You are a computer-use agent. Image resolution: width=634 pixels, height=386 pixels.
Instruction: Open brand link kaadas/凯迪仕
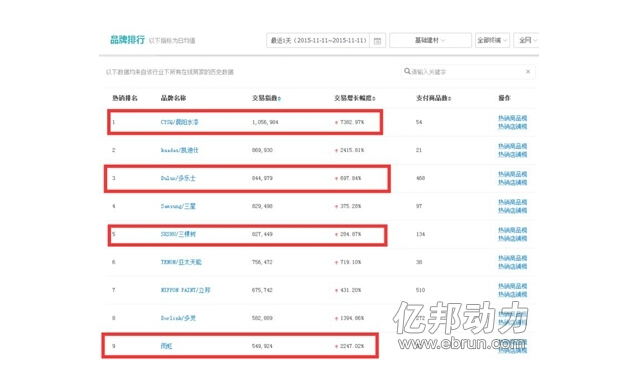(x=180, y=150)
